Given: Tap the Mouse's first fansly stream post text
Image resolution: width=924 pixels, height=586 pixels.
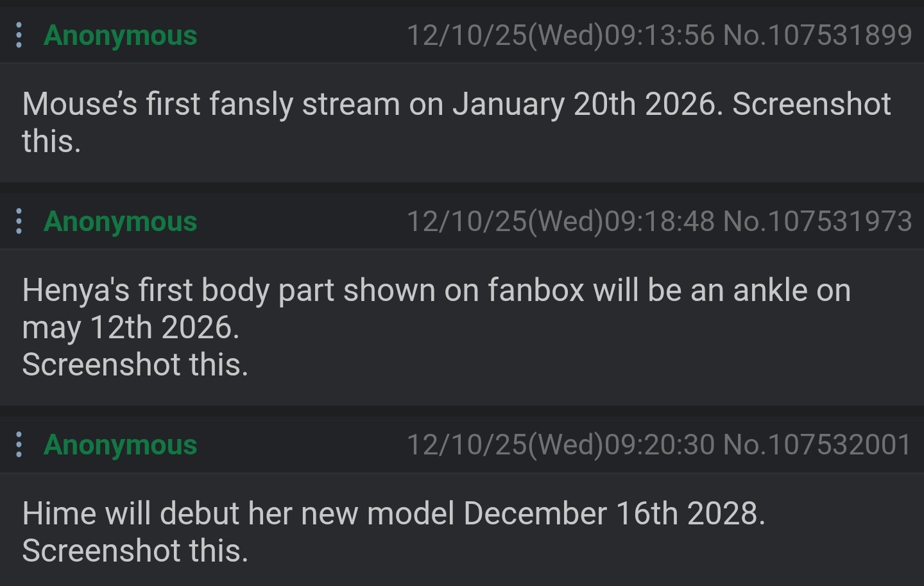Looking at the screenshot, I should coord(456,122).
